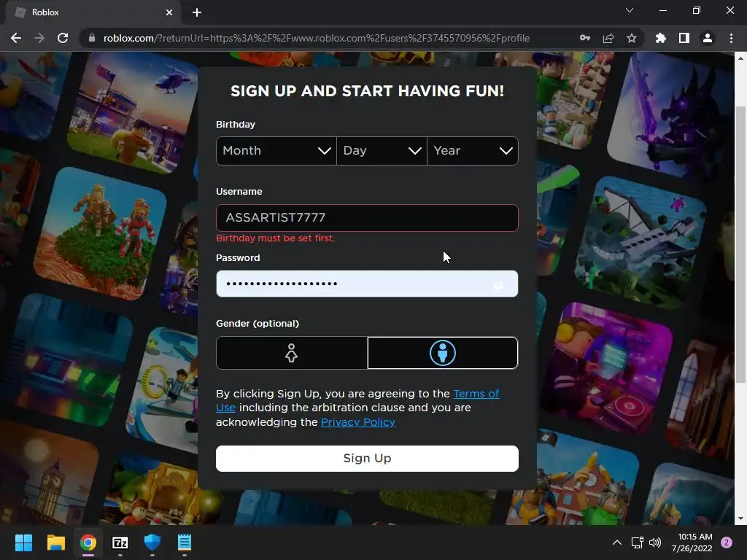Open the Windows Start menu
This screenshot has height=560, width=747.
coord(23,542)
